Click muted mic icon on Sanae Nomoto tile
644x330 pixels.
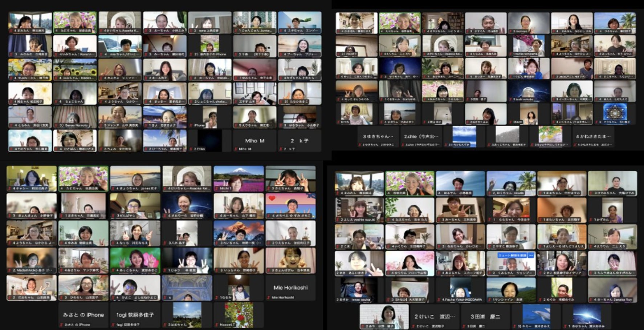pyautogui.click(x=56, y=125)
